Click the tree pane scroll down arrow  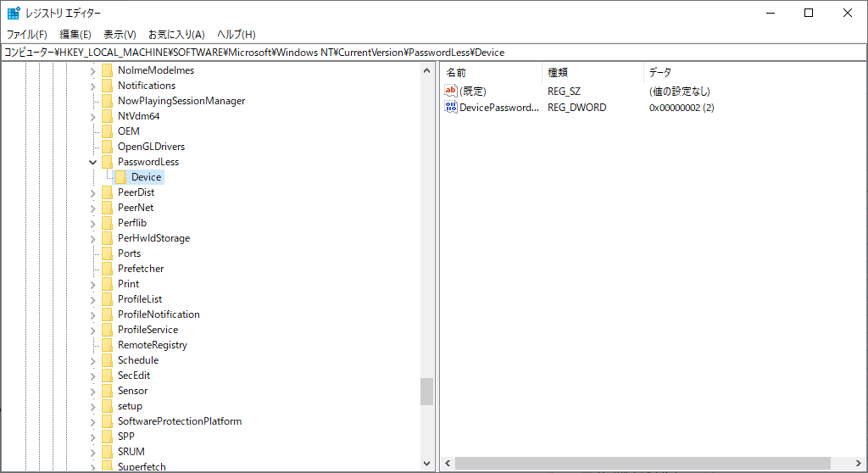tap(427, 464)
